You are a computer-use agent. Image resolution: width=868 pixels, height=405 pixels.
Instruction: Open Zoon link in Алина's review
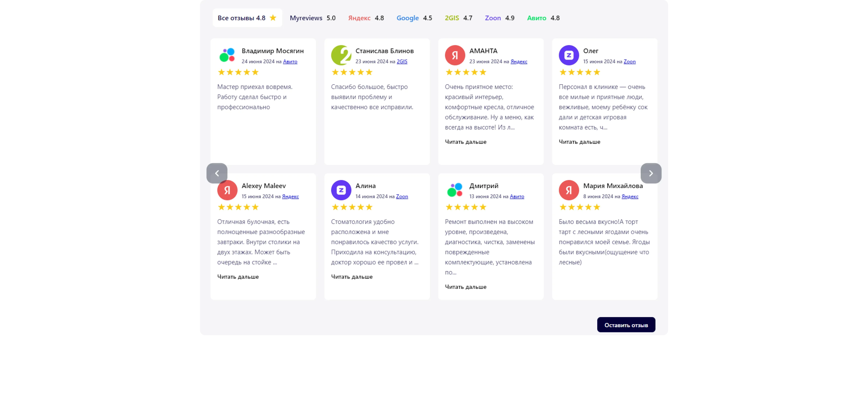click(402, 196)
